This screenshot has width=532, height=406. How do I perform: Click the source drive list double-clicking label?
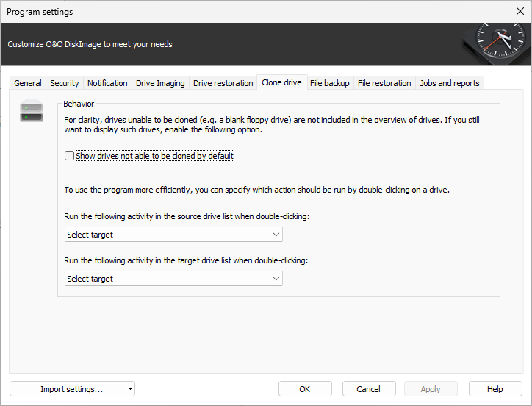tap(187, 216)
